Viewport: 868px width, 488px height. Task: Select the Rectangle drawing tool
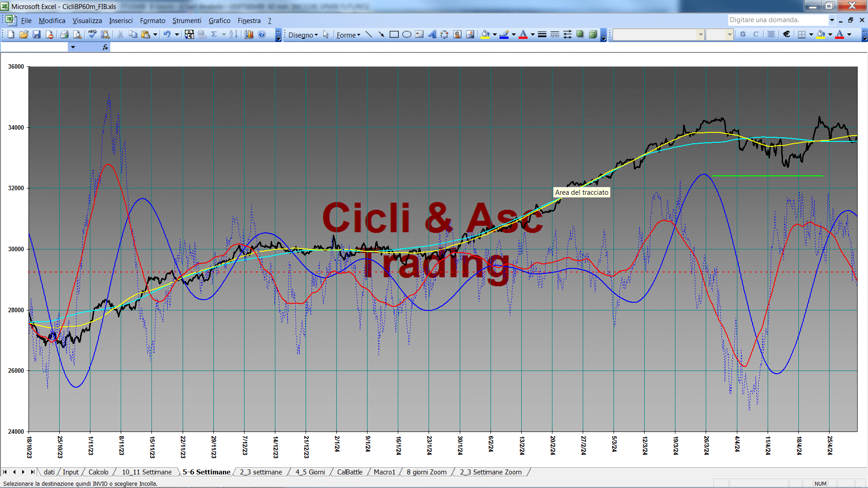tap(394, 34)
